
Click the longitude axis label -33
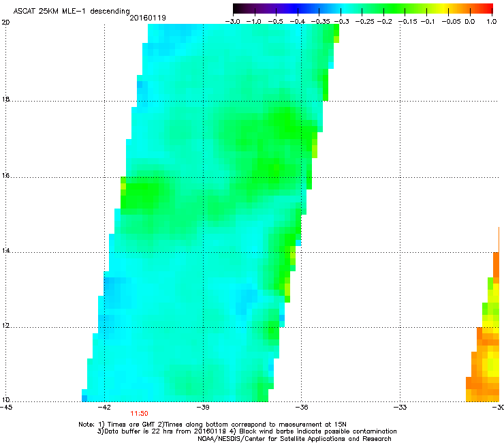(x=400, y=408)
